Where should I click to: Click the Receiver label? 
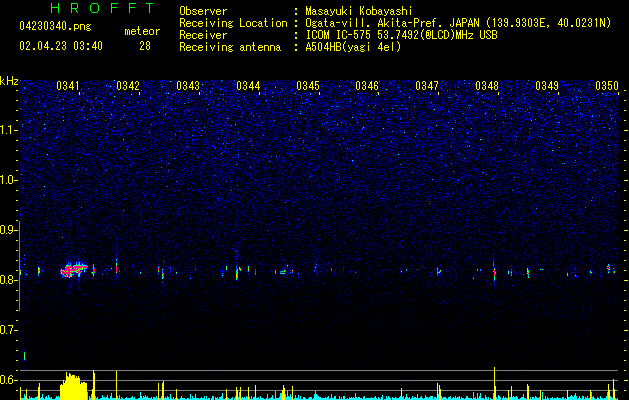click(203, 35)
